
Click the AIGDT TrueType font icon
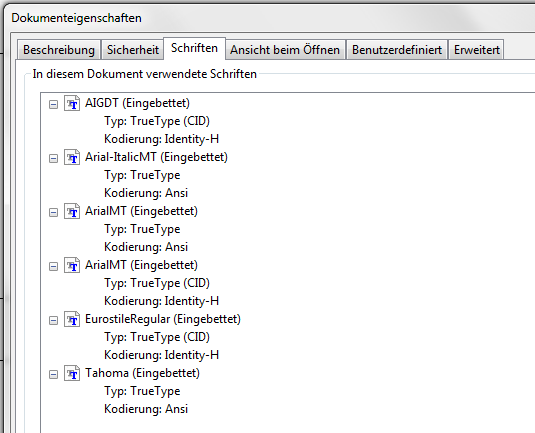tap(72, 103)
